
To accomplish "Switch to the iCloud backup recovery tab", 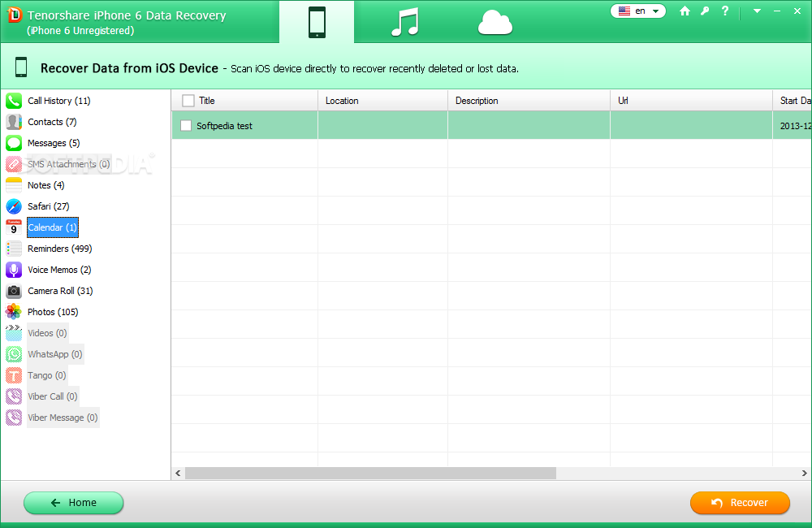I will tap(495, 24).
